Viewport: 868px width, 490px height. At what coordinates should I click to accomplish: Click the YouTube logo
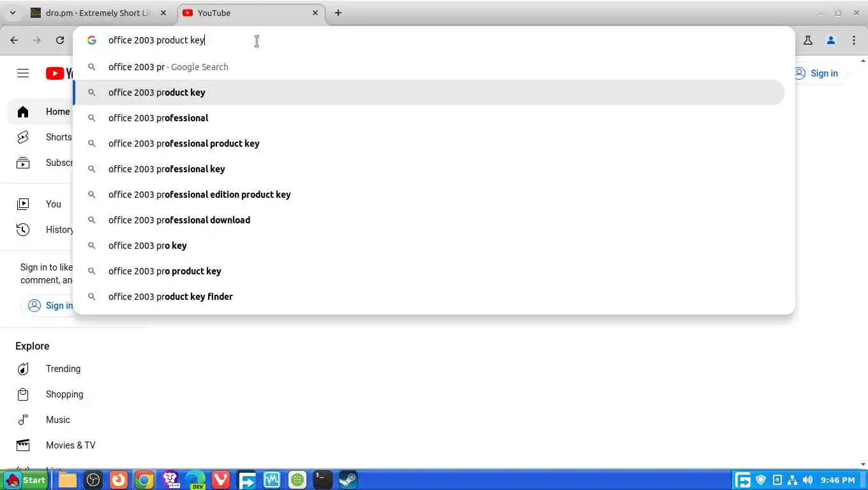[59, 73]
